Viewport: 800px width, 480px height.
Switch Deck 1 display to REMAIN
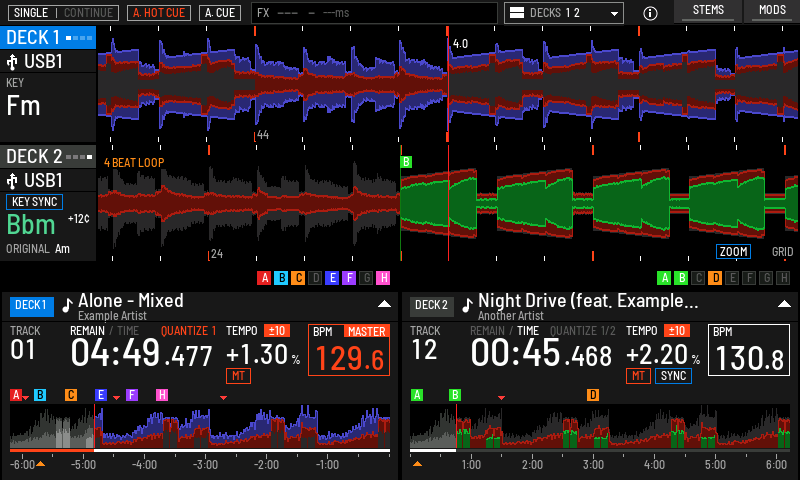(87, 331)
